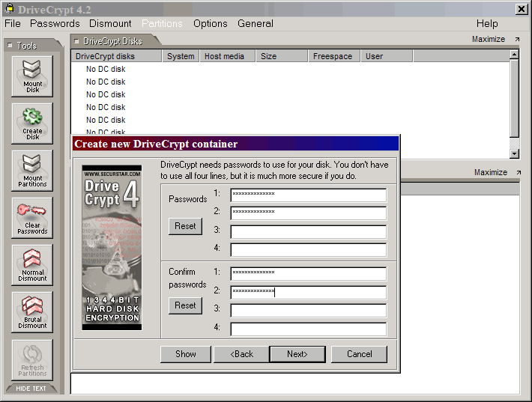Close the DriveCrypt window

(x=522, y=9)
